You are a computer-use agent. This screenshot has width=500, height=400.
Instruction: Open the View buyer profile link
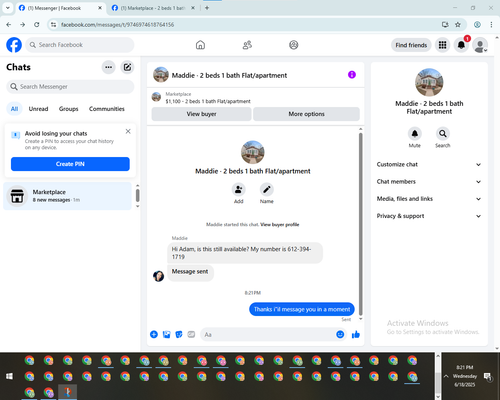(x=280, y=225)
